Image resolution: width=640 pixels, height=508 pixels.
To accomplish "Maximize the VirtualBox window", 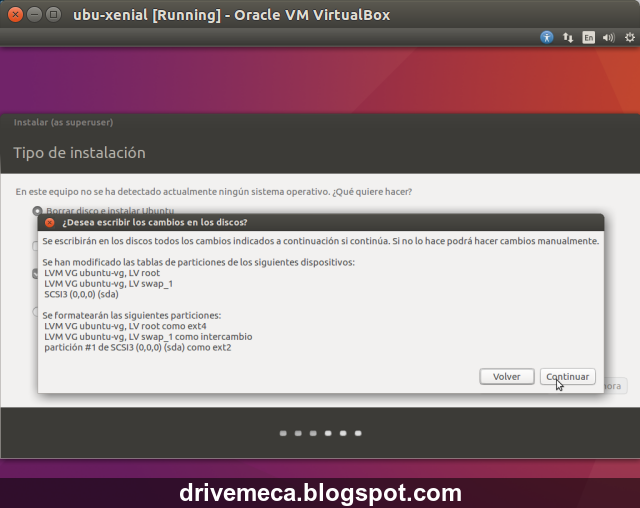I will (x=53, y=15).
